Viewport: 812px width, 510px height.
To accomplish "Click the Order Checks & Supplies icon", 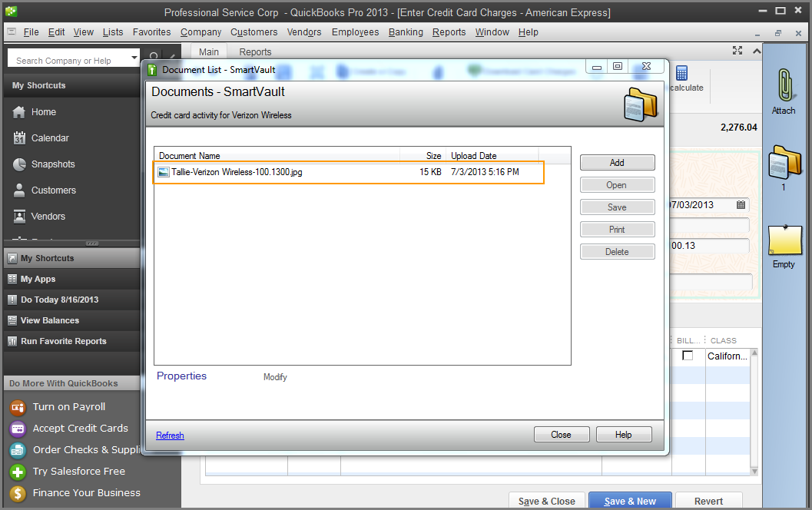I will click(x=18, y=450).
